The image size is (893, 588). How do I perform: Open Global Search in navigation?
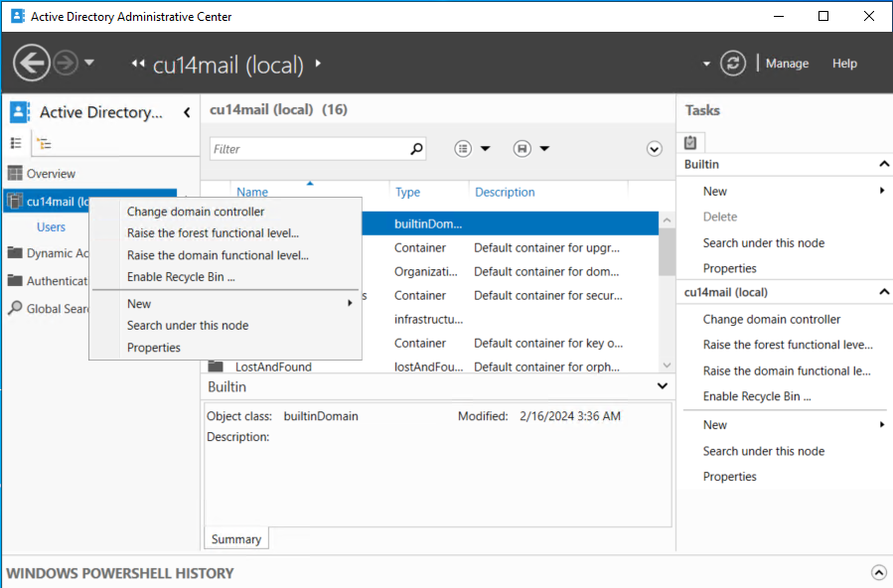[48, 309]
